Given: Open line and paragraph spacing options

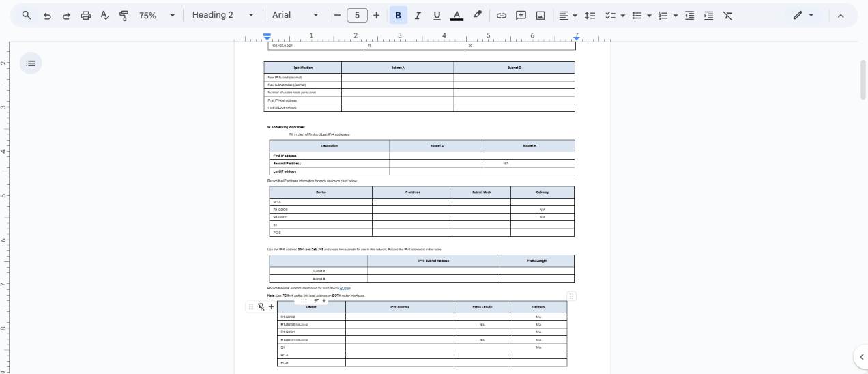Looking at the screenshot, I should [x=591, y=15].
